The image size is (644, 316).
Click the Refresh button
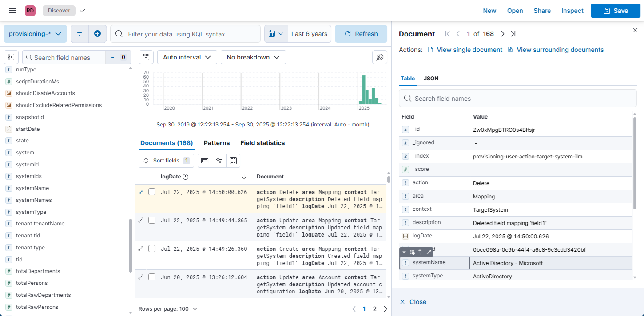point(361,34)
